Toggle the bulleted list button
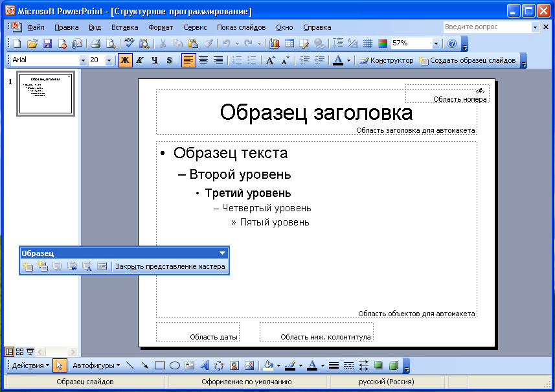Image resolution: width=555 pixels, height=392 pixels. pos(252,60)
